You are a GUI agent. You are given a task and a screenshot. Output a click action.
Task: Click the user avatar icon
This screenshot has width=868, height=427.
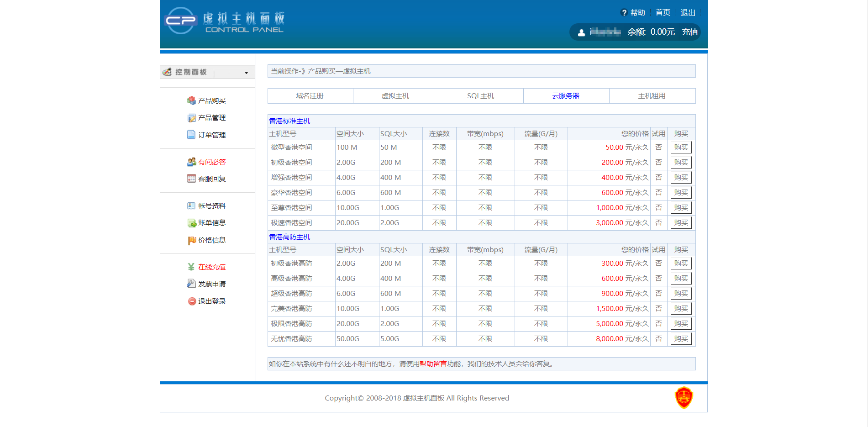click(x=581, y=32)
